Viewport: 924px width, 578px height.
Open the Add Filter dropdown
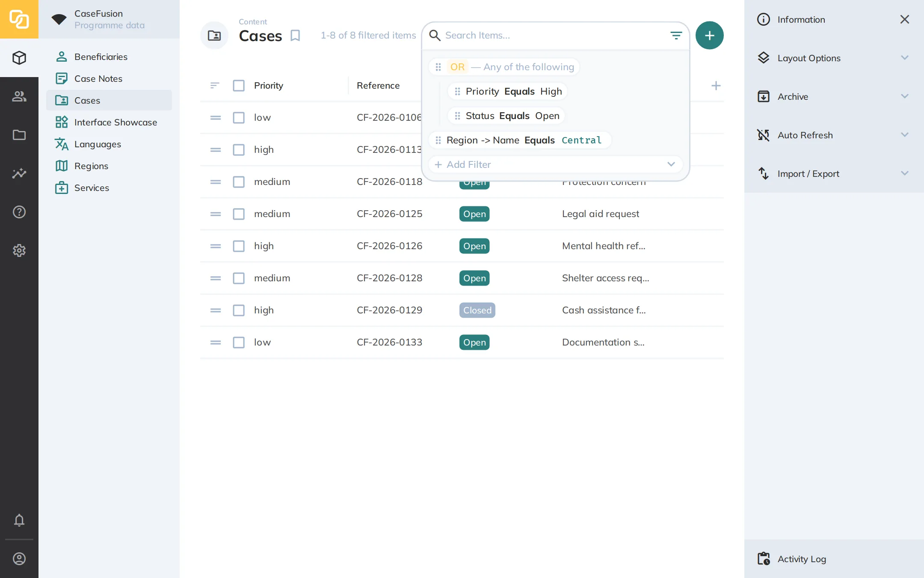click(555, 164)
